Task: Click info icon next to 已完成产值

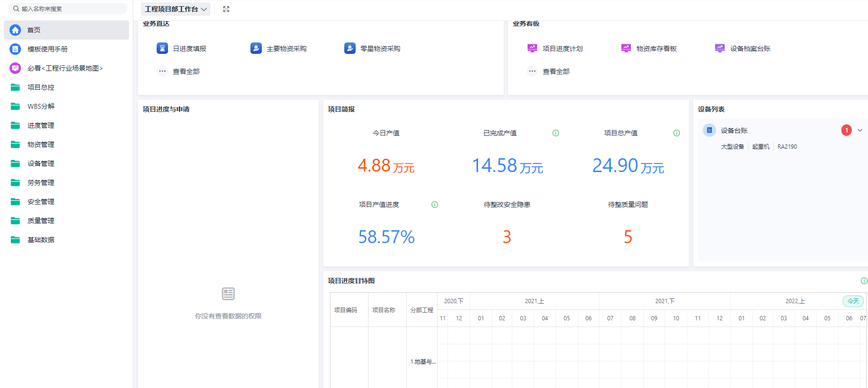Action: coord(556,133)
